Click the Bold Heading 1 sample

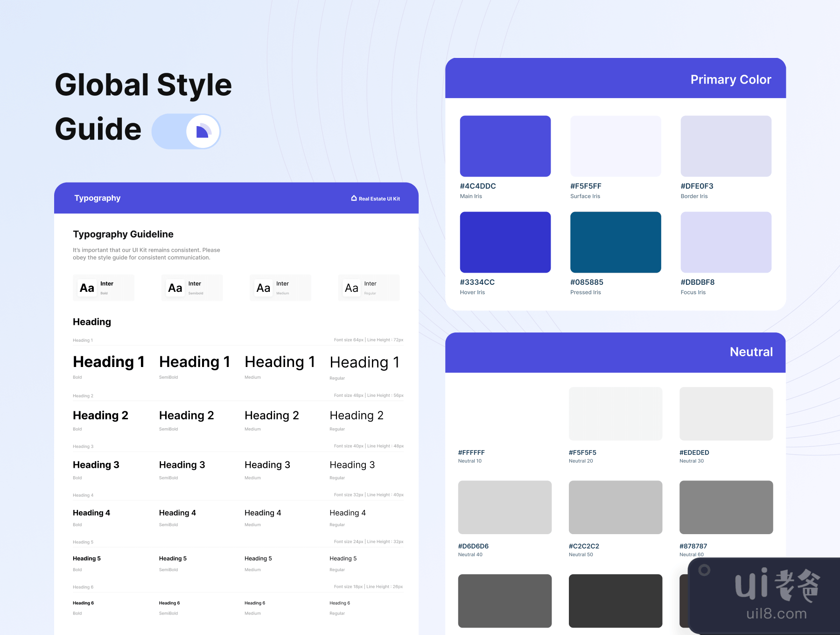point(108,362)
